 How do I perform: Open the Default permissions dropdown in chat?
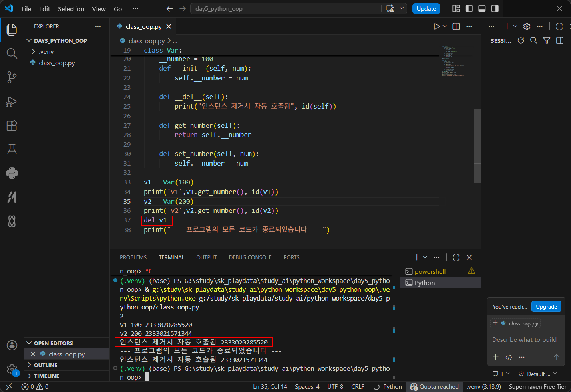(x=537, y=374)
